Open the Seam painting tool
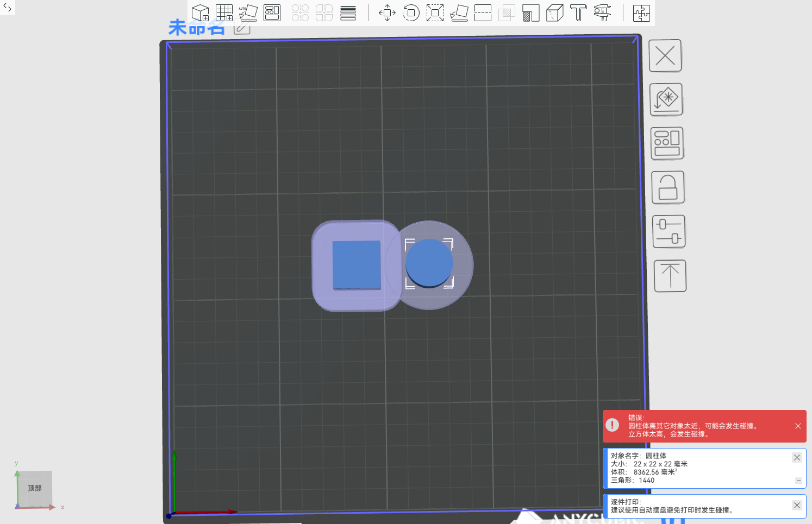812x524 pixels. pos(554,12)
